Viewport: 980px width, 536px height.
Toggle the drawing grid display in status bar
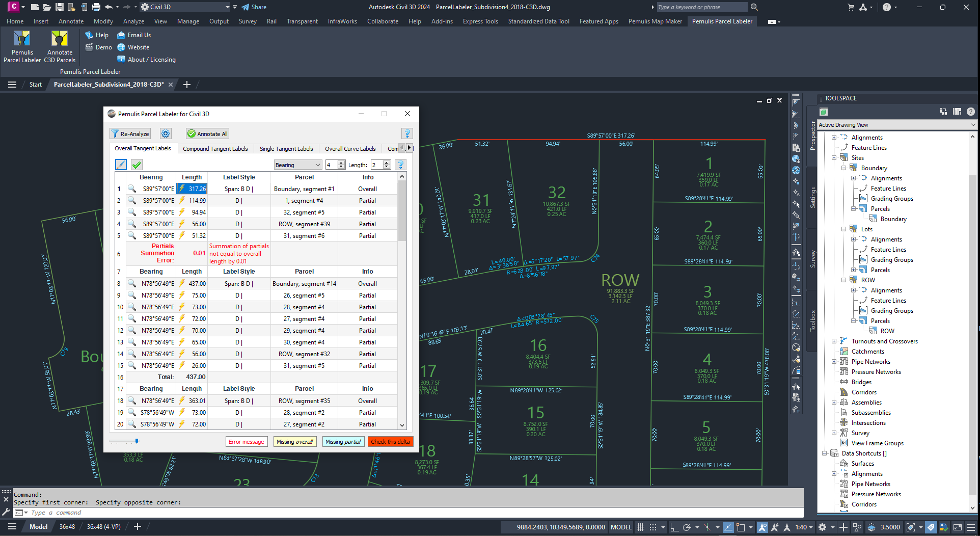pyautogui.click(x=640, y=527)
